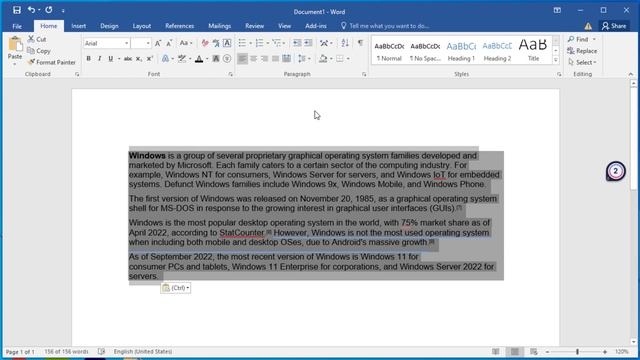Click the Character Shading icon
Image resolution: width=640 pixels, height=360 pixels.
click(x=216, y=59)
